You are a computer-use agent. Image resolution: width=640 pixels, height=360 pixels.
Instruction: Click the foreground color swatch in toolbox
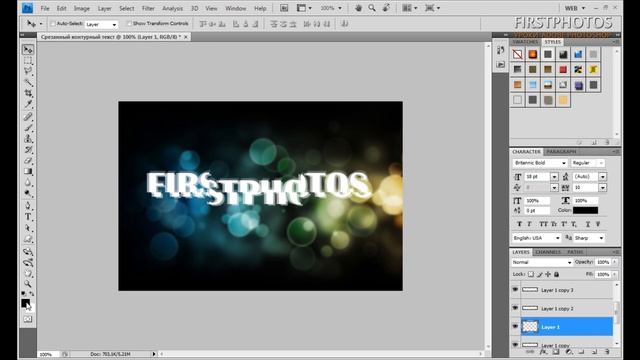[x=25, y=303]
